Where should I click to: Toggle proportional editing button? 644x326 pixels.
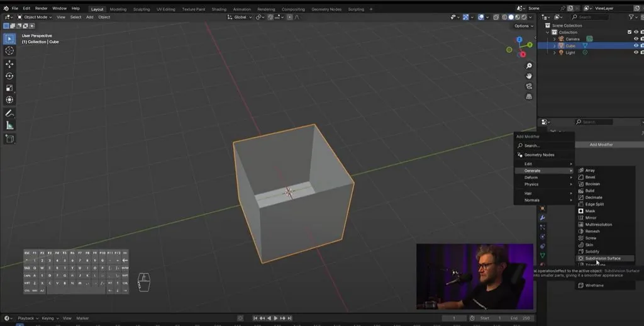[x=289, y=17]
